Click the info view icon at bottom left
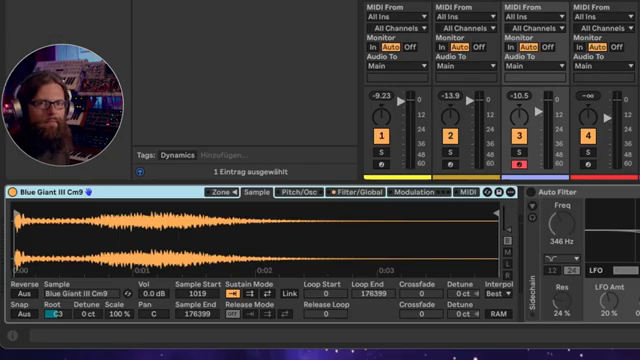Image resolution: width=640 pixels, height=360 pixels. [13, 336]
